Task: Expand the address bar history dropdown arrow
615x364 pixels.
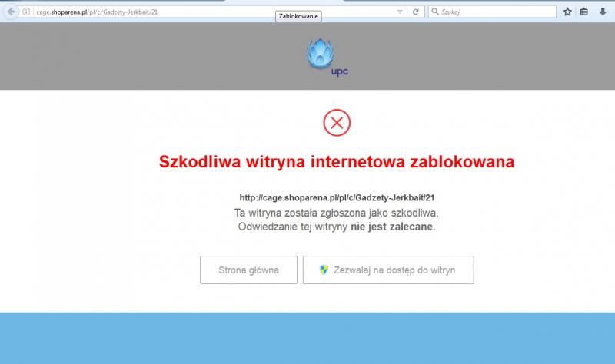Action: [x=399, y=12]
